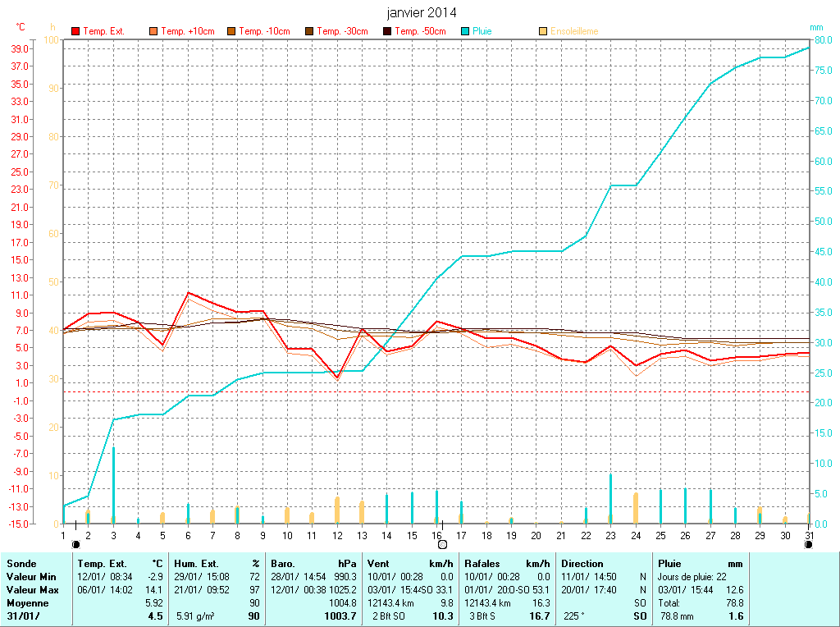Click the cyan Pluie legend swatch
The image size is (840, 627).
(x=465, y=31)
